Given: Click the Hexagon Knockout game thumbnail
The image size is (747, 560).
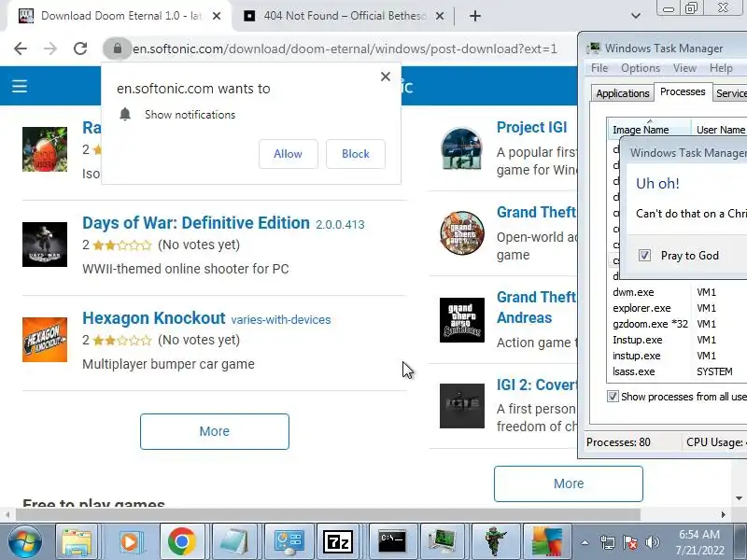Looking at the screenshot, I should (45, 340).
